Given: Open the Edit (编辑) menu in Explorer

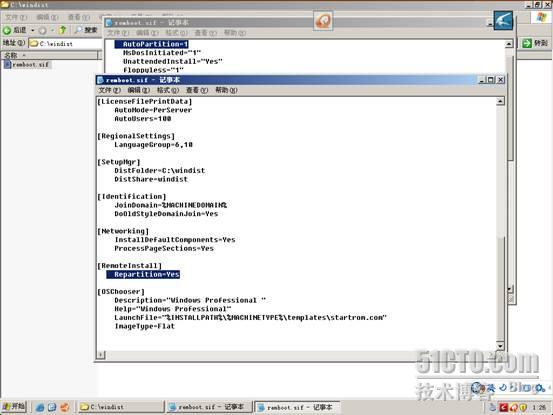Looking at the screenshot, I should click(x=47, y=17).
